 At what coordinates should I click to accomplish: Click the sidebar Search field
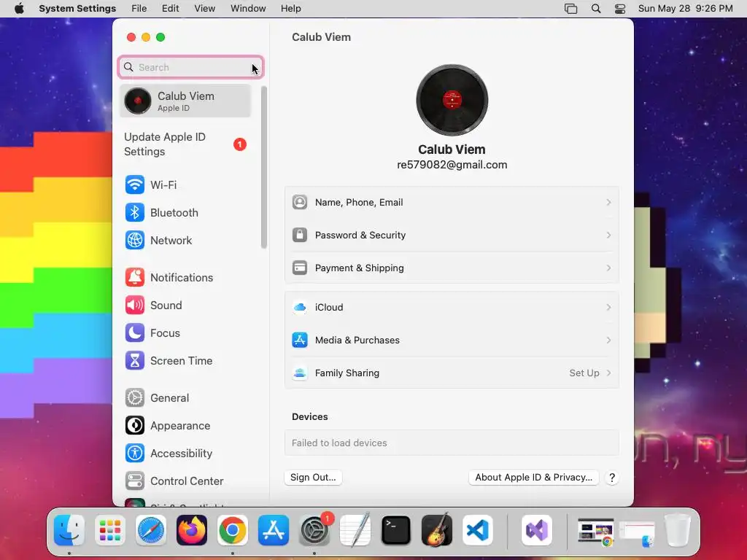coord(190,67)
